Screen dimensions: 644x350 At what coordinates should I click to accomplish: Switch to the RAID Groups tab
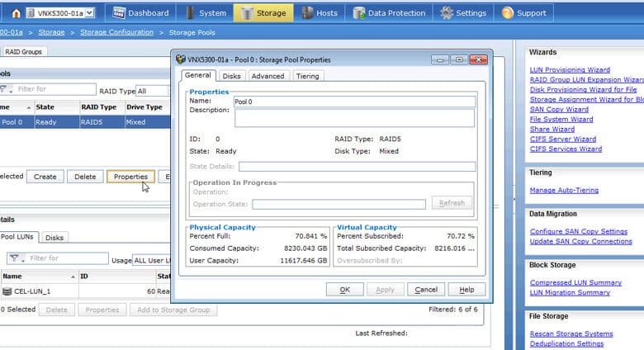[23, 52]
